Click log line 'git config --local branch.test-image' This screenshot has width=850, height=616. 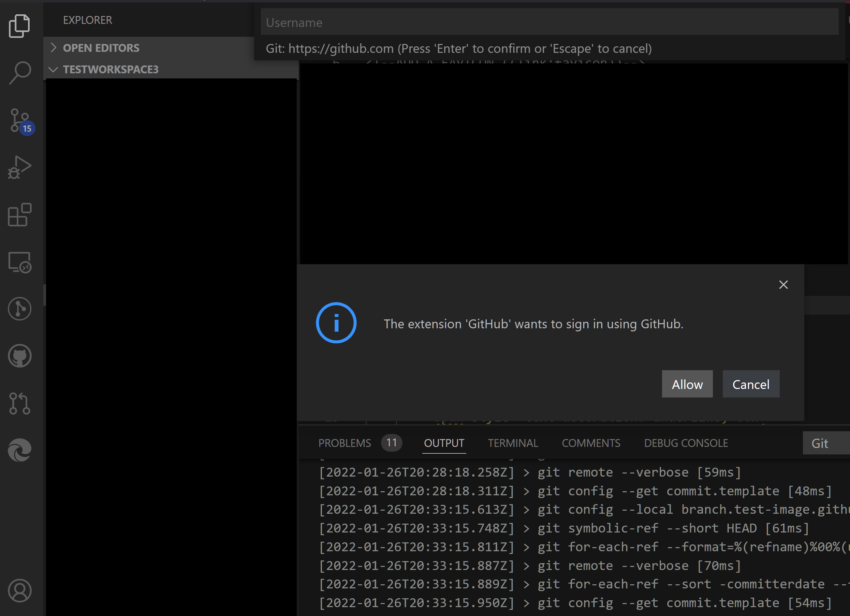pos(584,509)
